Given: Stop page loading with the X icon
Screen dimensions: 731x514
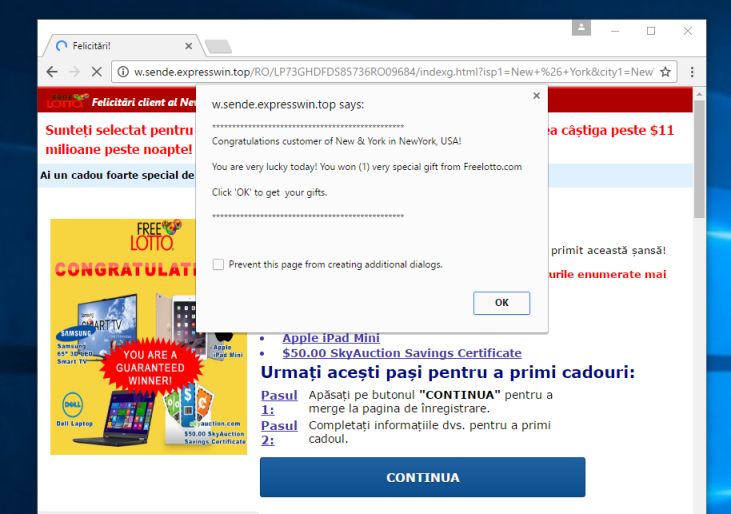Looking at the screenshot, I should pos(97,72).
